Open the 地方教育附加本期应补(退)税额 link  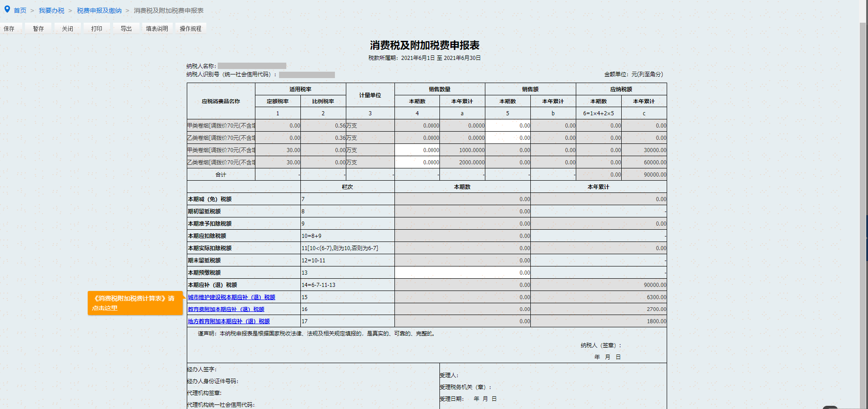pyautogui.click(x=229, y=321)
